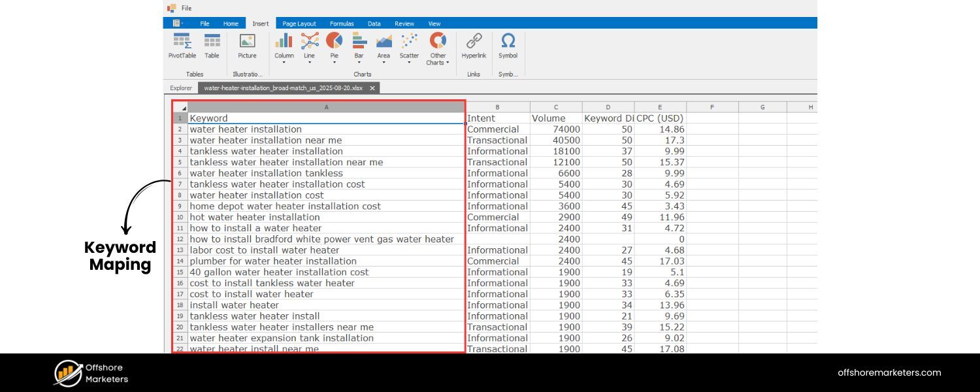Viewport: 980px width, 392px height.
Task: Insert a PivotTable
Action: [181, 46]
